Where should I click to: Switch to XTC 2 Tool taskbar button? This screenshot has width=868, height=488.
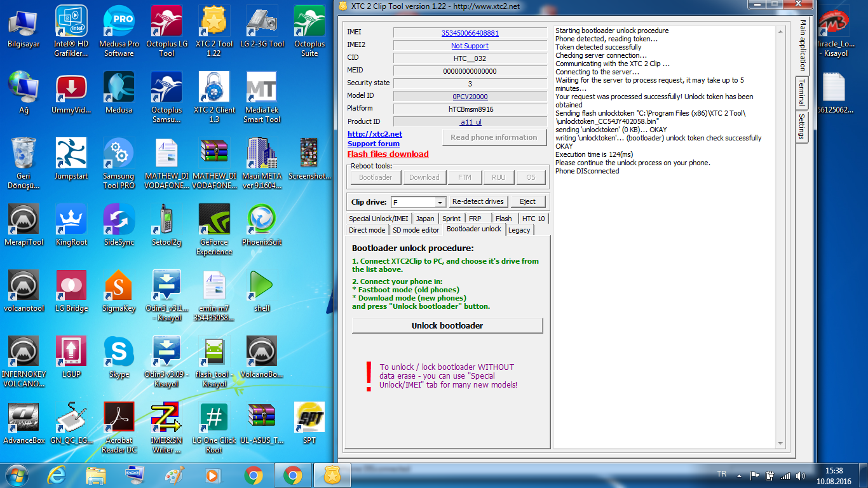(332, 475)
